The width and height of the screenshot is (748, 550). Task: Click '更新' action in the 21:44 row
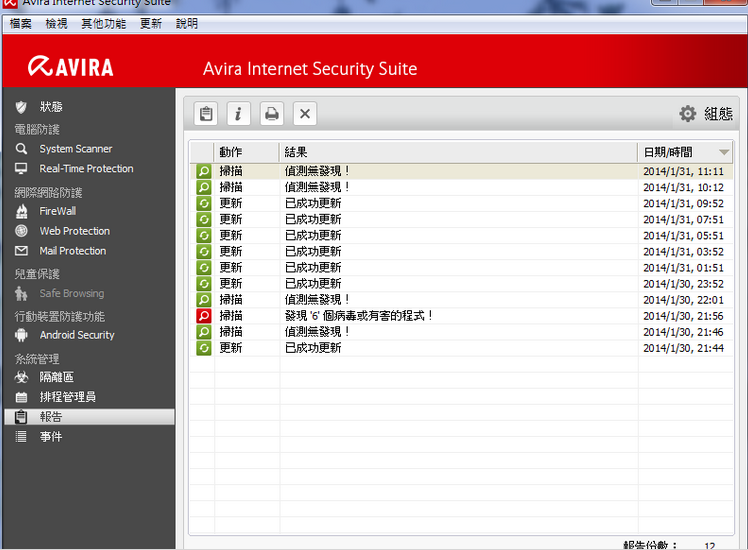click(x=231, y=348)
